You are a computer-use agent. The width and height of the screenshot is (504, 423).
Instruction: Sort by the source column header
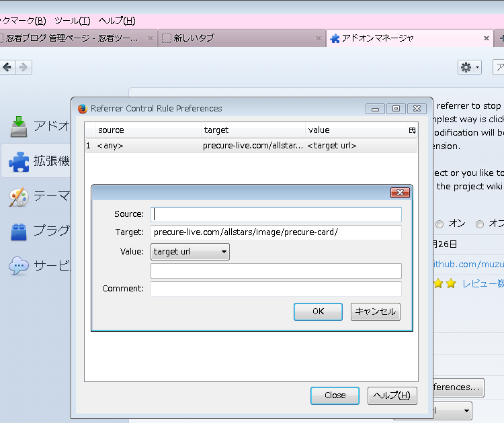point(148,130)
